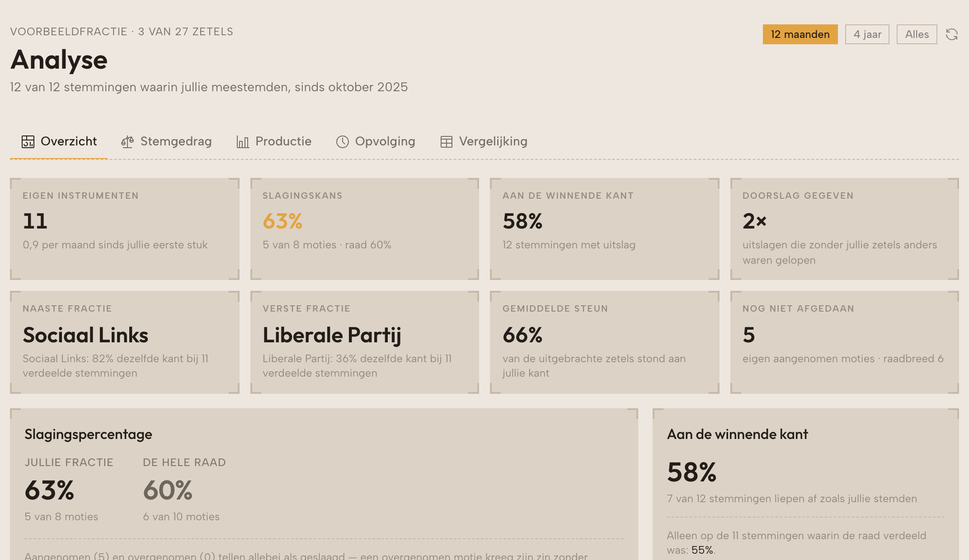
Task: Click 'eigen aangenomen moties · raadbreed 6' text
Action: [x=843, y=359]
